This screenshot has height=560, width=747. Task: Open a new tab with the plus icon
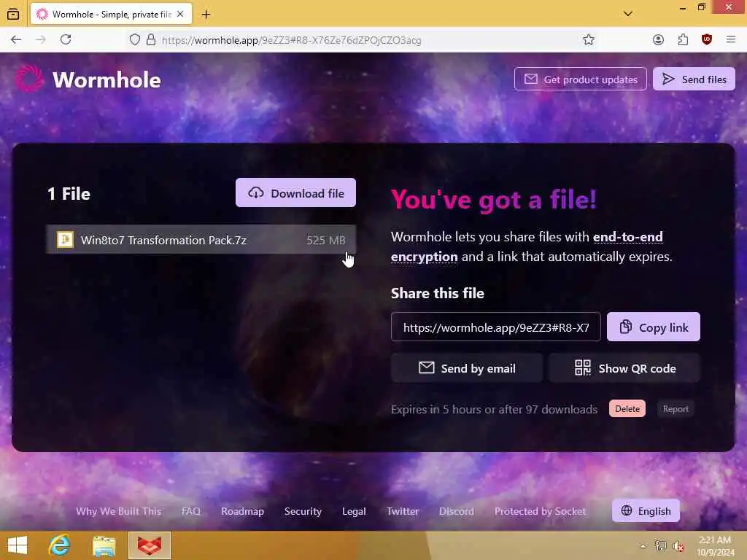(206, 15)
